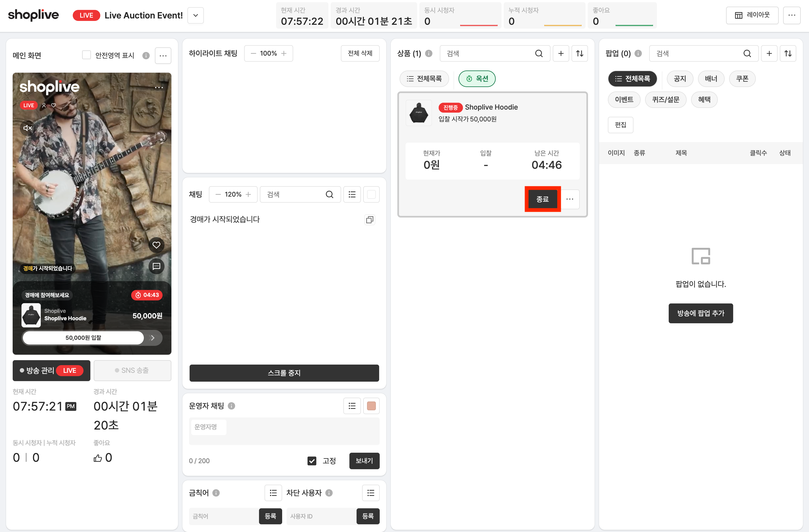Open the 레이아웃 layout button
Viewport: 809px width, 532px height.
(752, 15)
